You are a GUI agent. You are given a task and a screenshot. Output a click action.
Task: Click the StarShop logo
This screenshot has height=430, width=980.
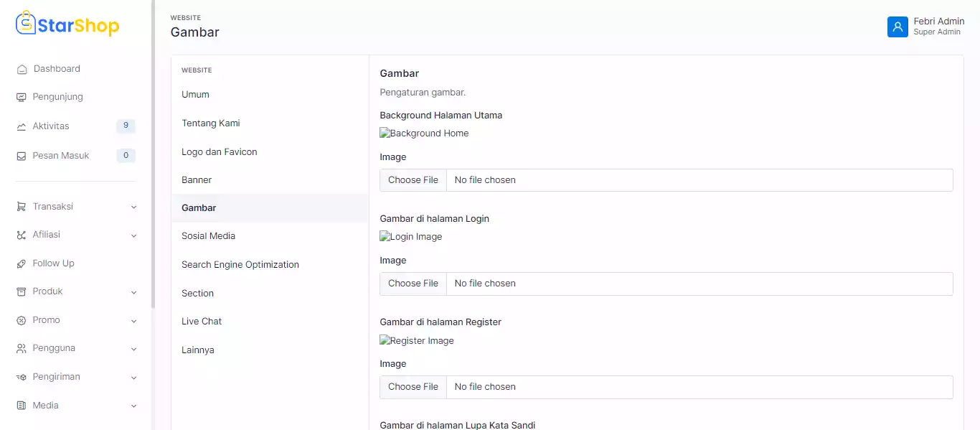coord(67,25)
